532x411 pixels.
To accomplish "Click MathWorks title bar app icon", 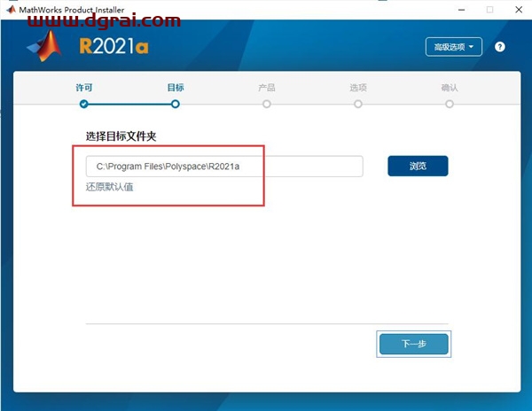I will tap(11, 10).
